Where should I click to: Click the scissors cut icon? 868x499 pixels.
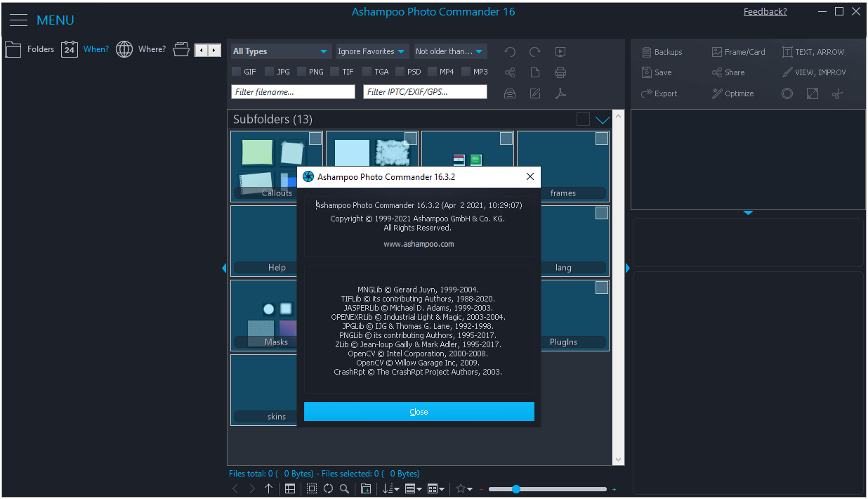[837, 93]
